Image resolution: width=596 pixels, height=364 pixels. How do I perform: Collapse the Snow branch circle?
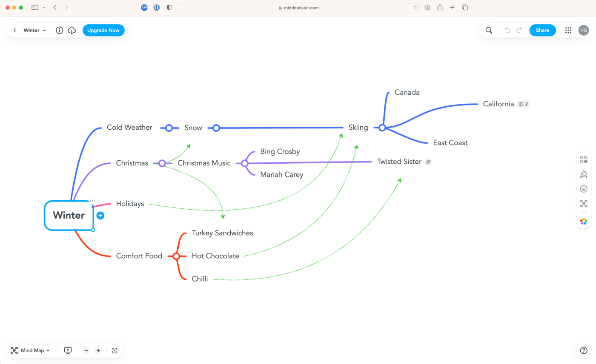tap(216, 128)
